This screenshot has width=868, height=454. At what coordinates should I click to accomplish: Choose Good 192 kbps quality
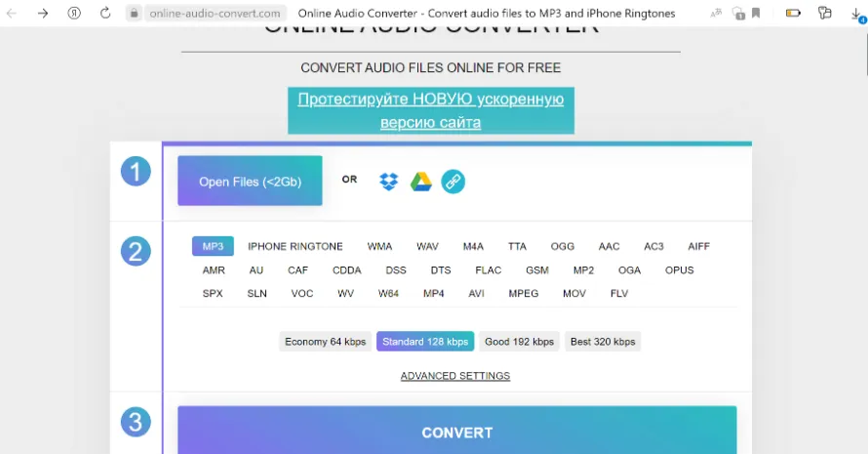coord(519,342)
